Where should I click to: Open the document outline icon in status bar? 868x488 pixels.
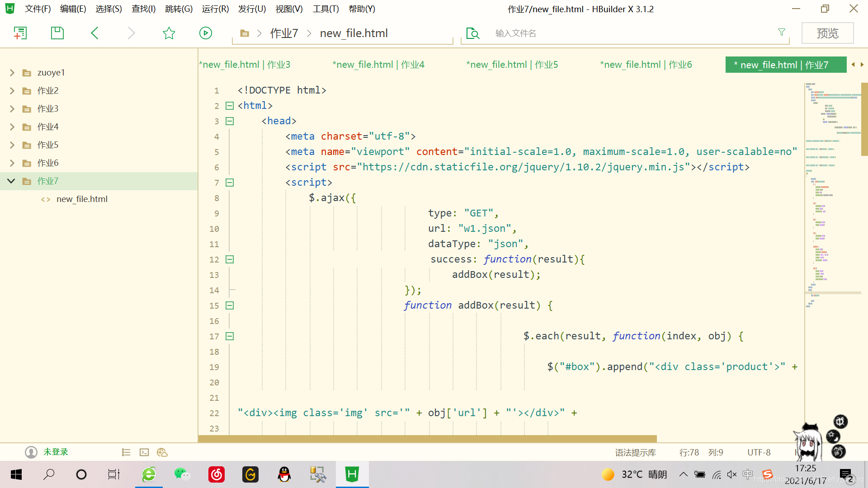point(126,452)
